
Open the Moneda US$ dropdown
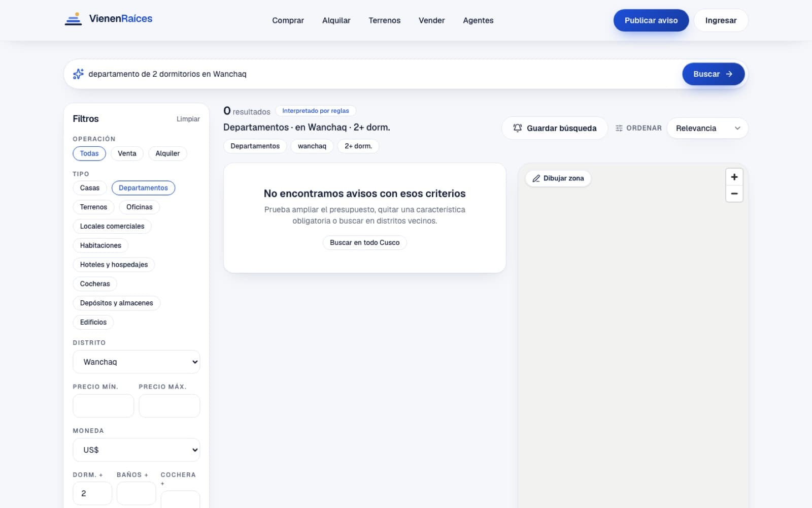click(137, 450)
